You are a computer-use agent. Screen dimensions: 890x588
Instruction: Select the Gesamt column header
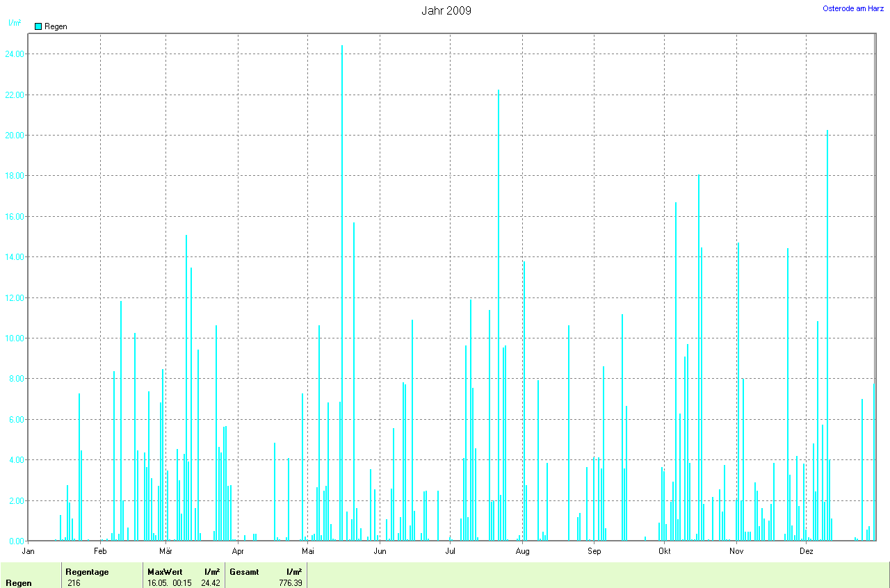point(244,571)
